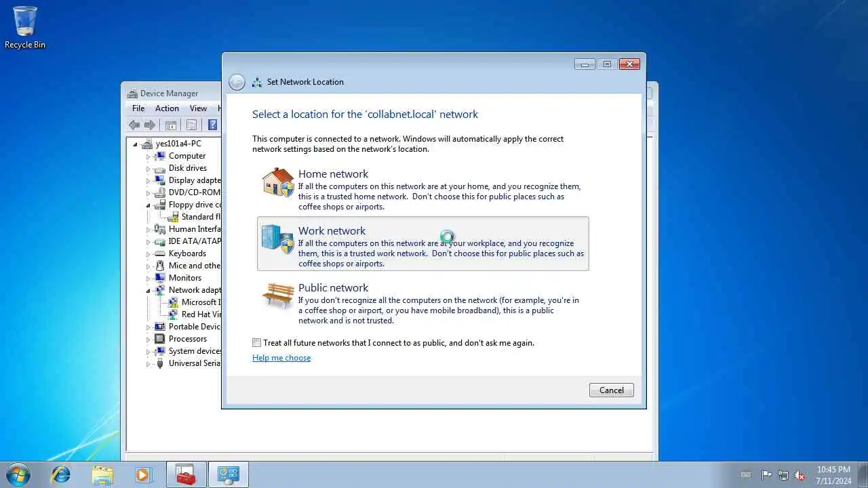Select the Portable Devices tree item
The height and width of the screenshot is (488, 868).
click(195, 327)
